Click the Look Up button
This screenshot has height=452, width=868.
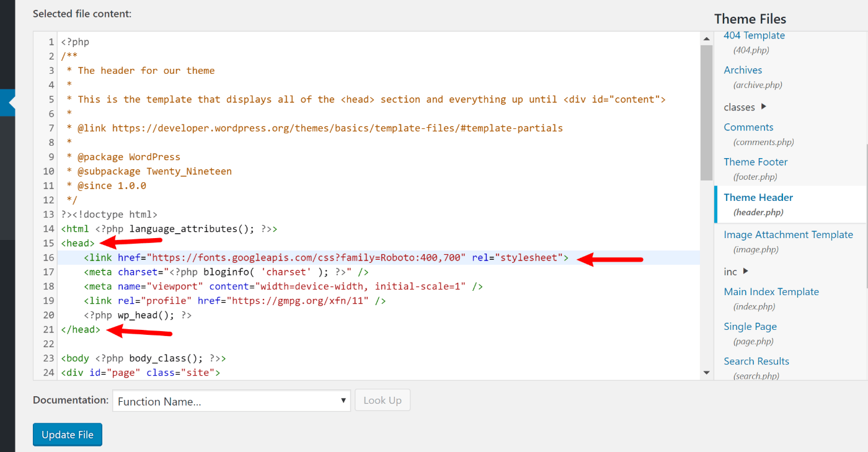tap(382, 400)
